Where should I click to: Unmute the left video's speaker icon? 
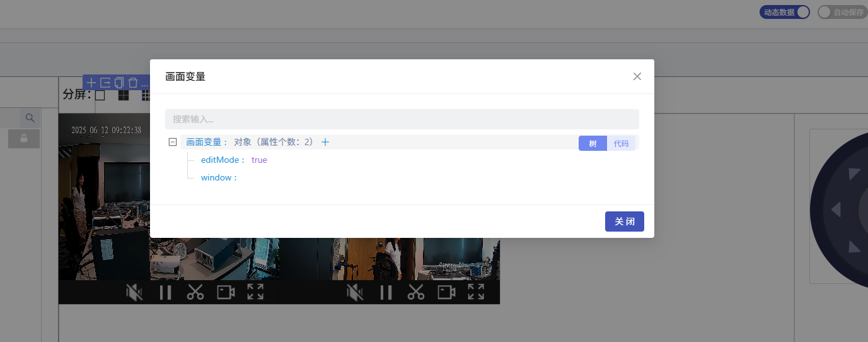pos(134,292)
